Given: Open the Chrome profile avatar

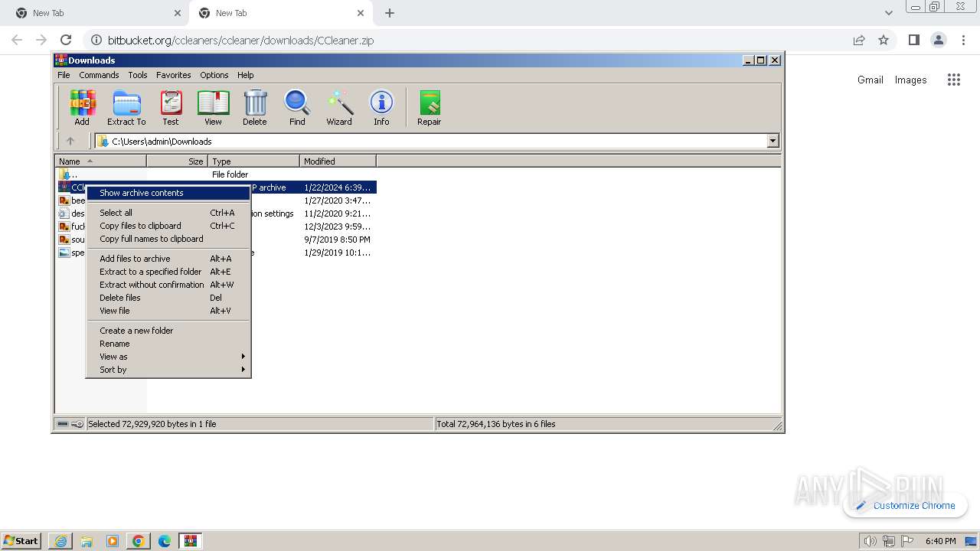Looking at the screenshot, I should [938, 40].
